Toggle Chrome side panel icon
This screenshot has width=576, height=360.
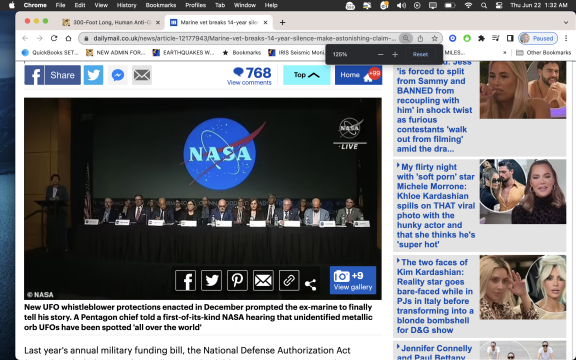coord(510,38)
